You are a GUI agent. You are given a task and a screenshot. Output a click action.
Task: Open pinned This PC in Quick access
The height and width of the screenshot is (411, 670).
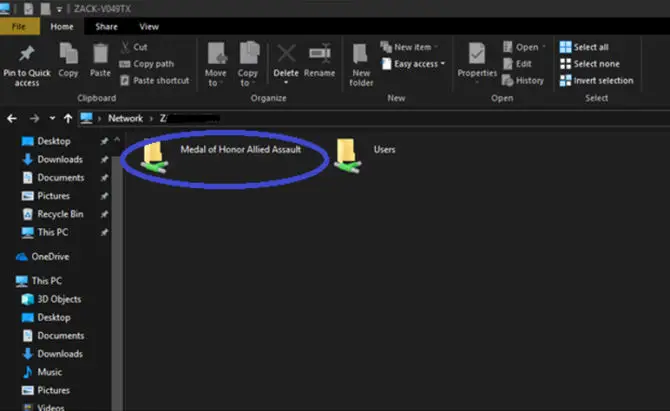coord(45,232)
